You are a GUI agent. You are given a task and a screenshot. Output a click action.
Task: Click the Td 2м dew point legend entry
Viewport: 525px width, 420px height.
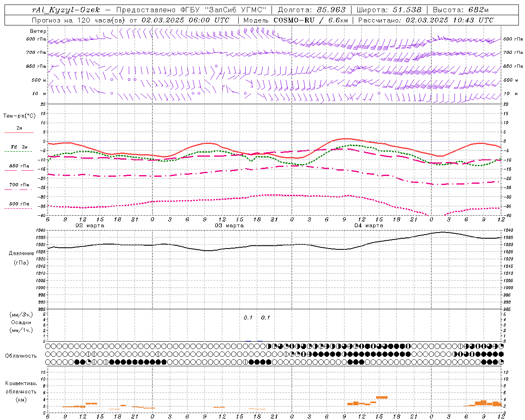[19, 147]
